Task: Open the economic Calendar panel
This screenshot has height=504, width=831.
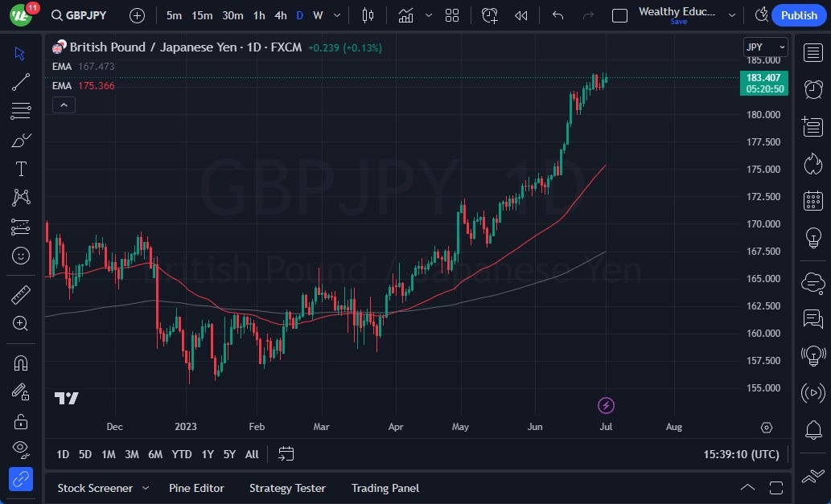Action: pyautogui.click(x=813, y=200)
